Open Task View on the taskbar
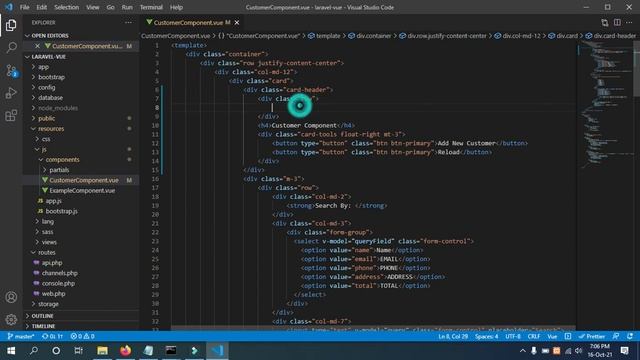Image resolution: width=640 pixels, height=360 pixels. tap(78, 351)
